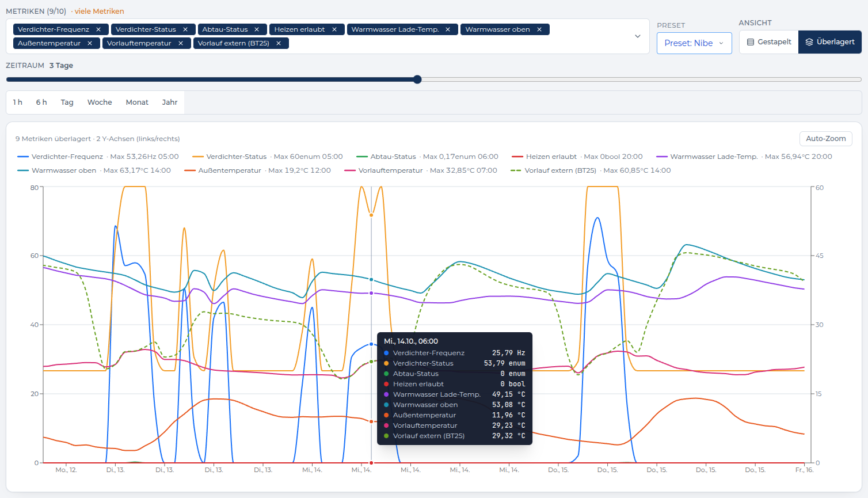Image resolution: width=868 pixels, height=498 pixels.
Task: Switch view to Gestapelt
Action: tap(769, 42)
